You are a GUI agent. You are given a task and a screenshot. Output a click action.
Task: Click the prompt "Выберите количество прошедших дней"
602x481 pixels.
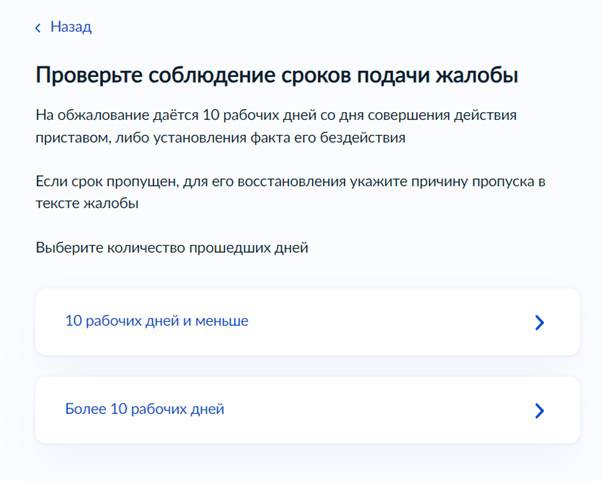171,247
